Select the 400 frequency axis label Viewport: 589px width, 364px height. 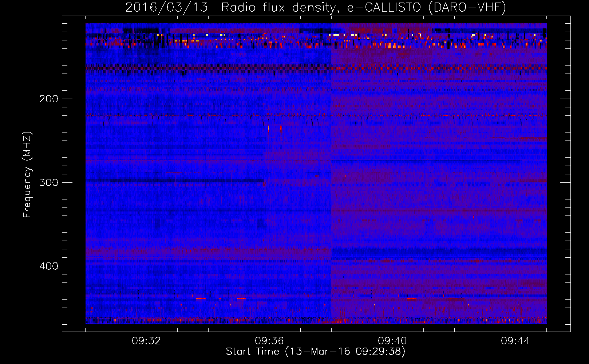[x=48, y=266]
